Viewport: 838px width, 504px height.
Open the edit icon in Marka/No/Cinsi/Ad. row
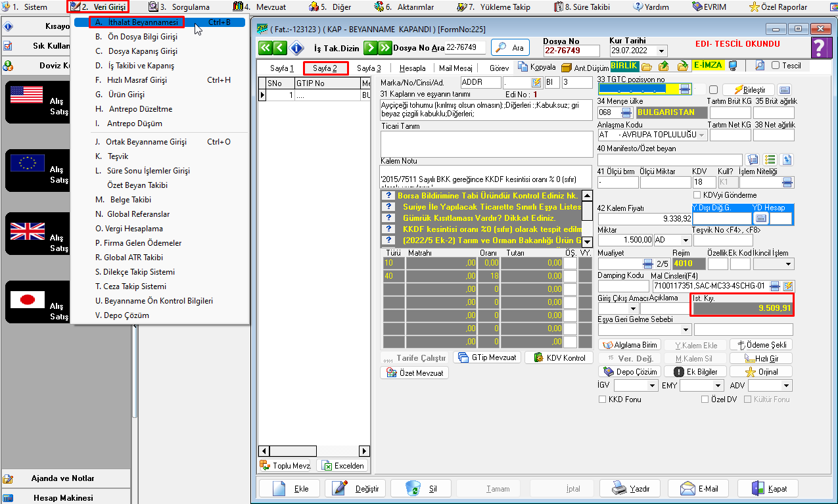pyautogui.click(x=536, y=83)
